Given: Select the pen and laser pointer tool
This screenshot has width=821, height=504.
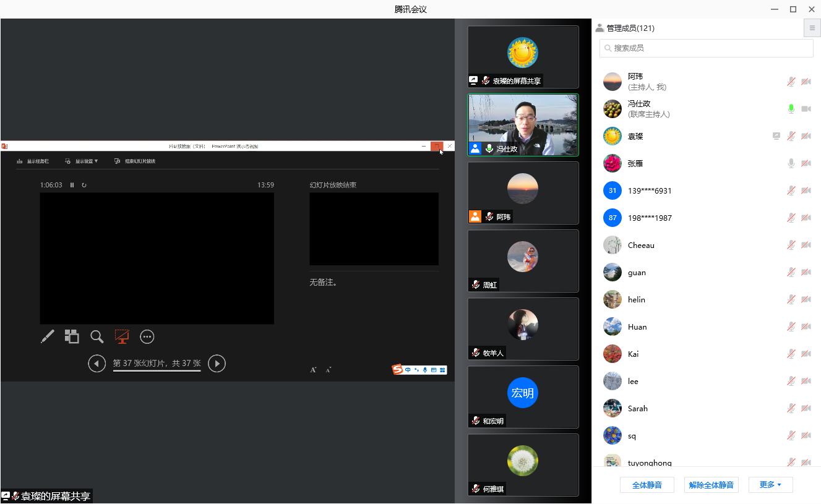Looking at the screenshot, I should pyautogui.click(x=48, y=336).
